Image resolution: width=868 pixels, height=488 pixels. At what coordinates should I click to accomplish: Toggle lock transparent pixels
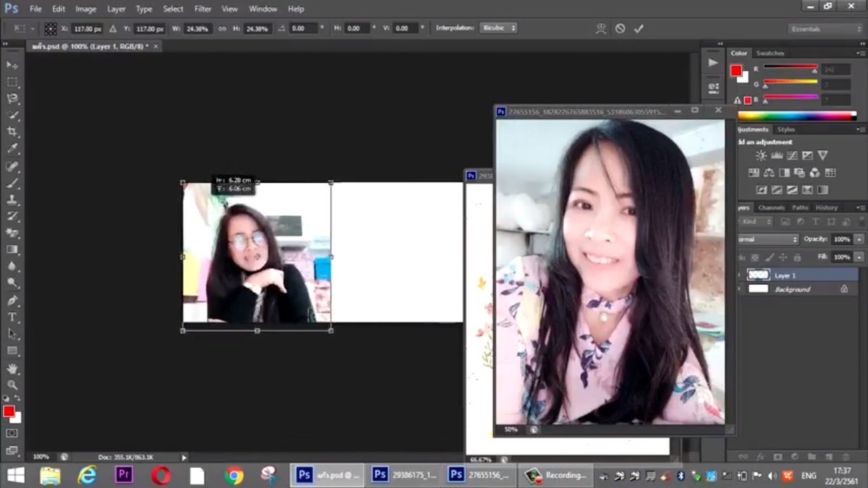pyautogui.click(x=757, y=257)
